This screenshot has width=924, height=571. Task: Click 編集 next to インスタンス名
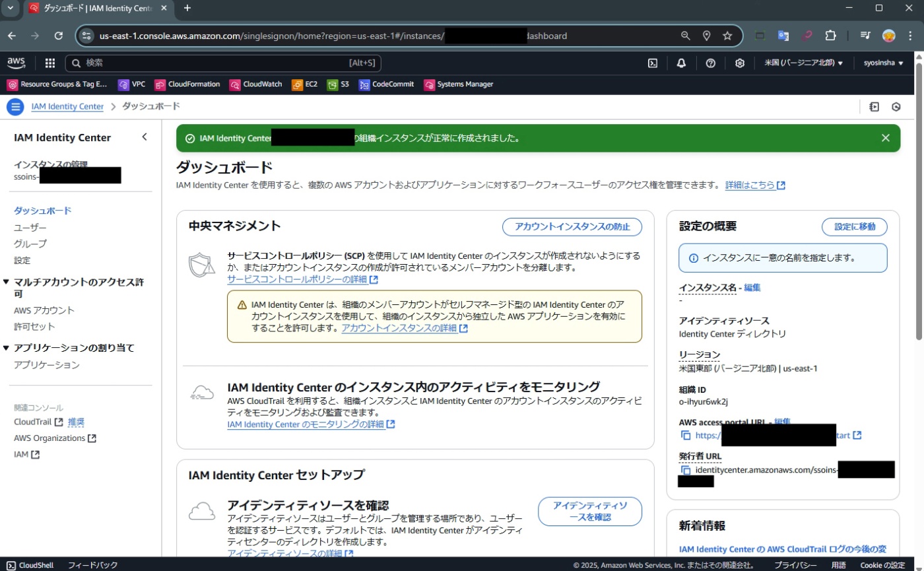click(752, 288)
